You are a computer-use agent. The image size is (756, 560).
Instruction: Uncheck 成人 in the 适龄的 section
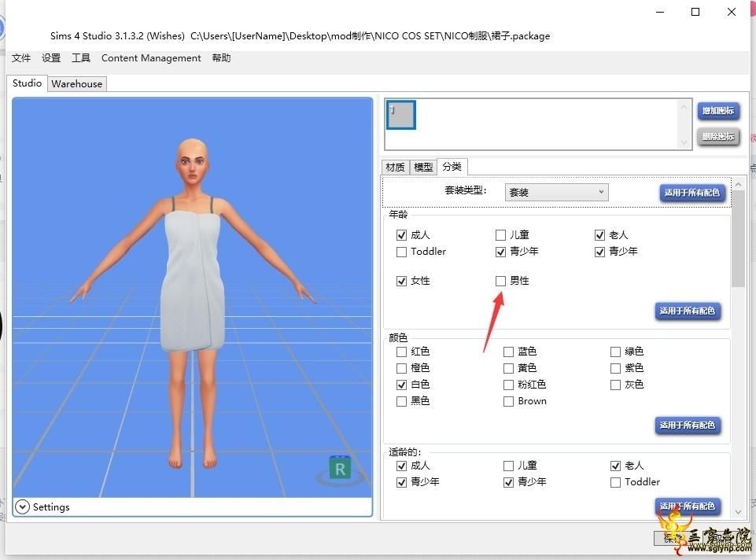pos(401,466)
